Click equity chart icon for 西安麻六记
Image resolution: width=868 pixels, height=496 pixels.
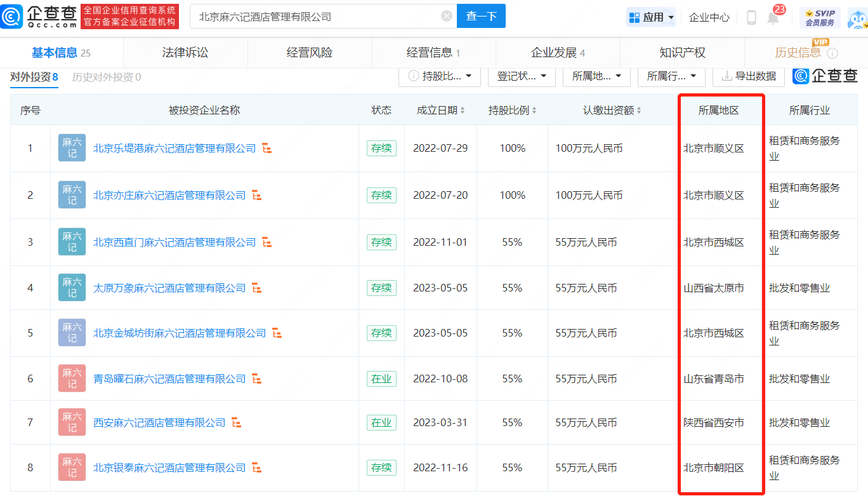click(237, 423)
